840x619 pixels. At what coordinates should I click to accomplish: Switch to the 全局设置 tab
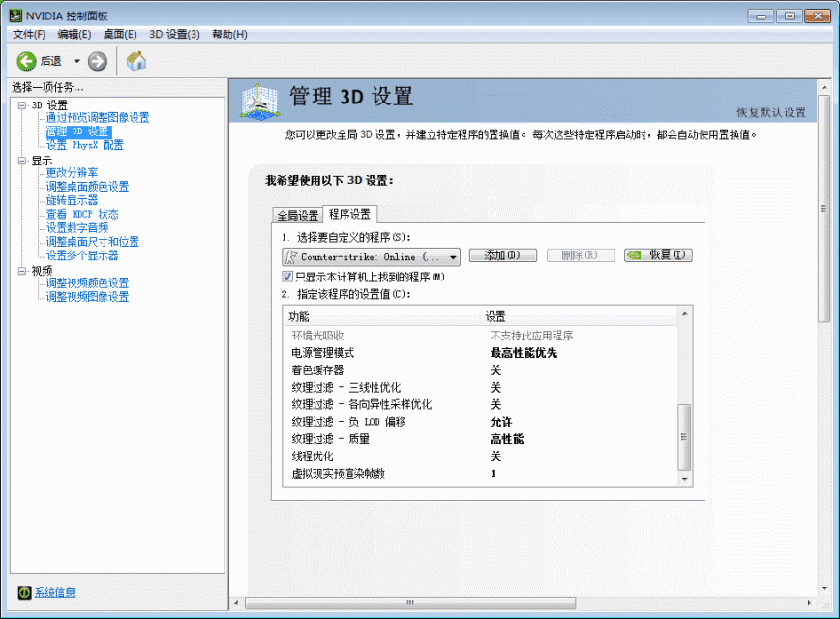(x=297, y=215)
